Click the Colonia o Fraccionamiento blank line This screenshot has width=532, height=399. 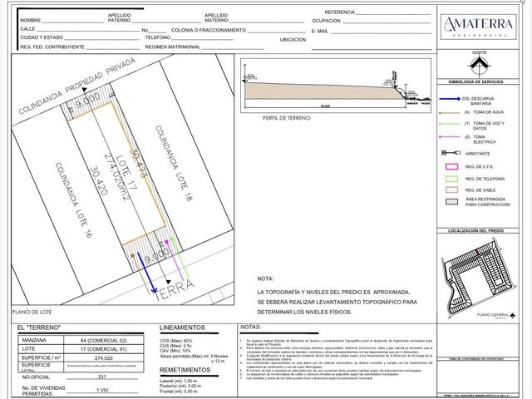click(x=276, y=32)
